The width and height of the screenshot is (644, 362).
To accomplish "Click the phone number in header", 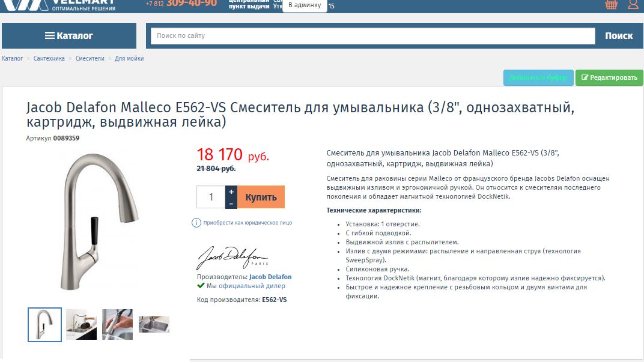I will pos(181,4).
